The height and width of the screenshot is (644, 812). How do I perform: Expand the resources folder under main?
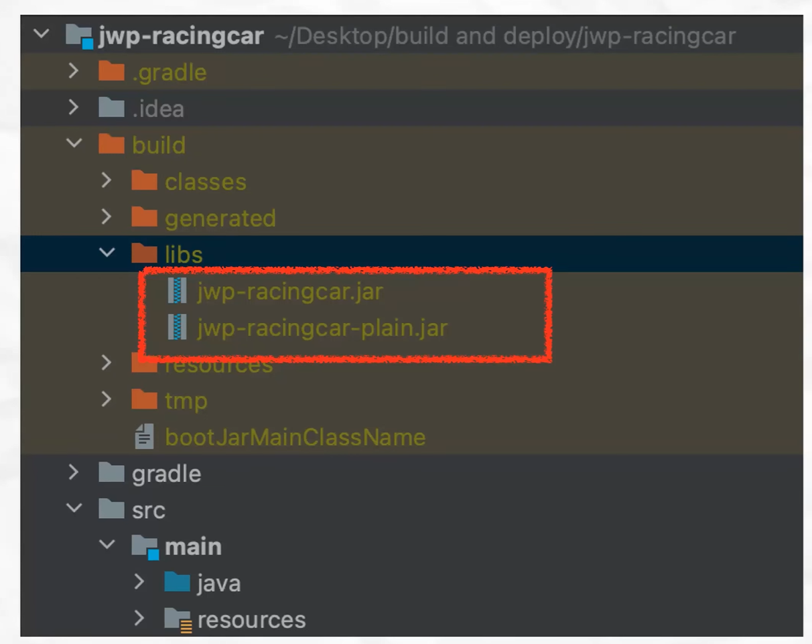point(139,618)
